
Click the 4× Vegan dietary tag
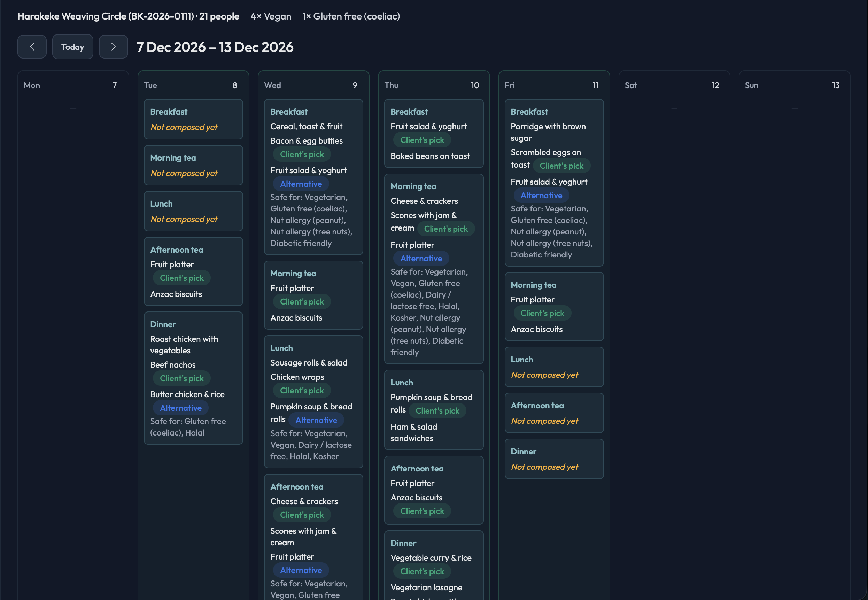tap(271, 16)
